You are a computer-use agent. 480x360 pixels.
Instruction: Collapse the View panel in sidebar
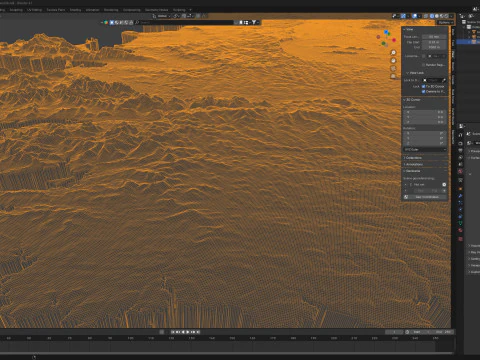[x=409, y=29]
